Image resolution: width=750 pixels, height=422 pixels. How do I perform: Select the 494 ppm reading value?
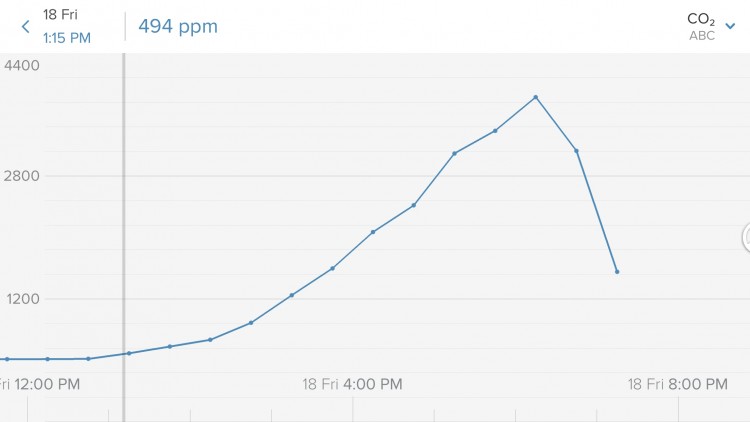pos(178,27)
